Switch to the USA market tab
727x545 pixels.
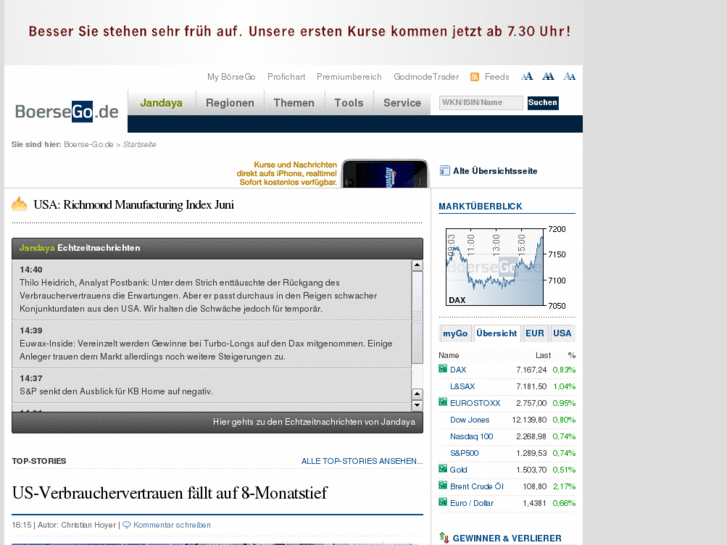tap(562, 333)
